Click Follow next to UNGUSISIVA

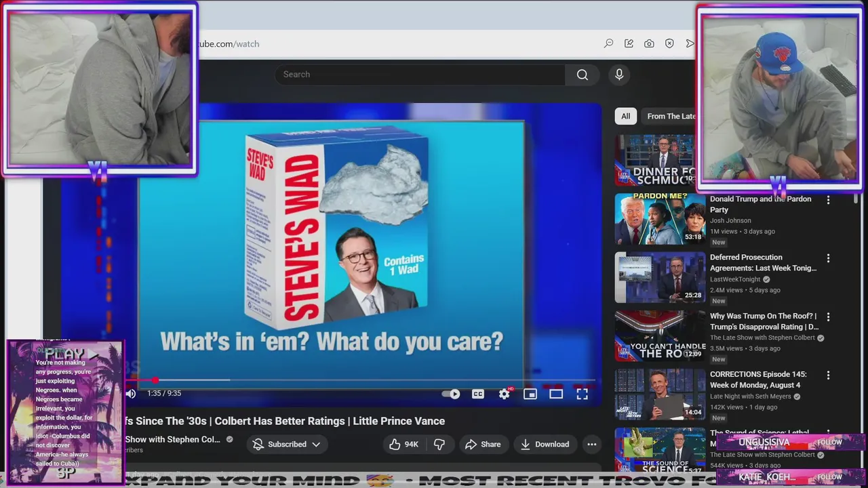point(829,443)
